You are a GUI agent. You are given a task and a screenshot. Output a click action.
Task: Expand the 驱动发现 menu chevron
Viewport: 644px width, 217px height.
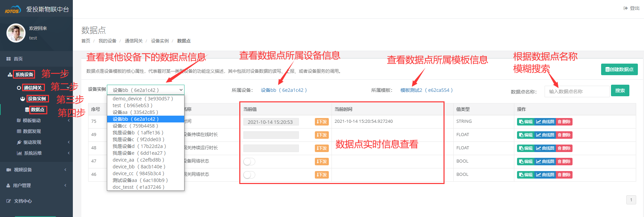point(69,142)
